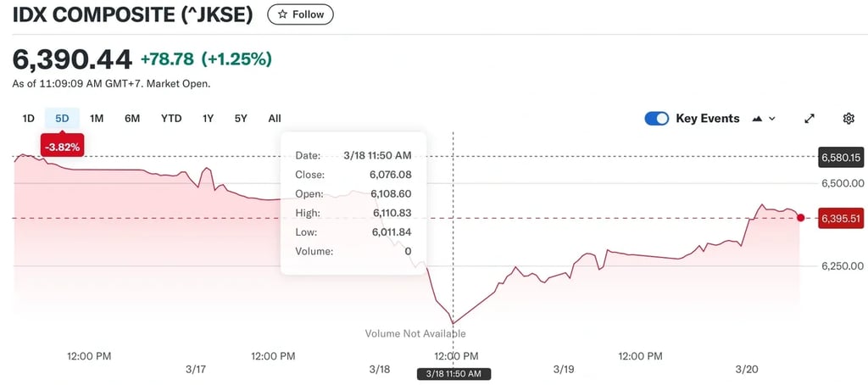Click the -3.82% change badge
Viewport: 868px width, 385px height.
click(x=62, y=147)
